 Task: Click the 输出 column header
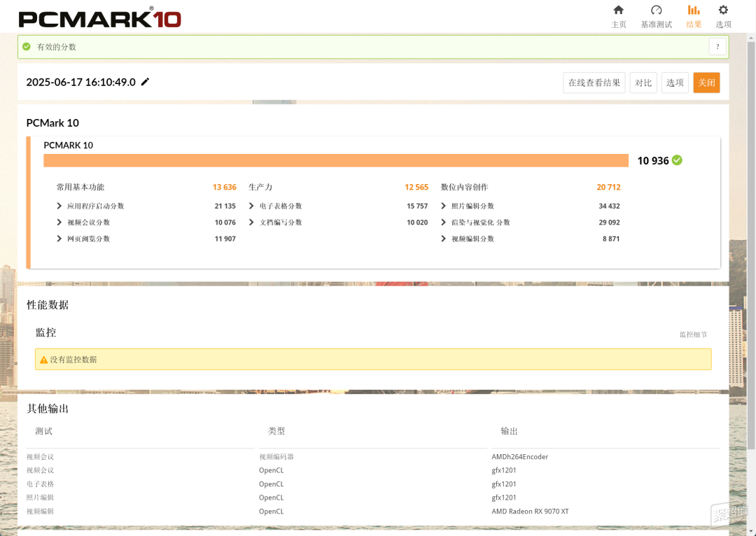coord(509,431)
